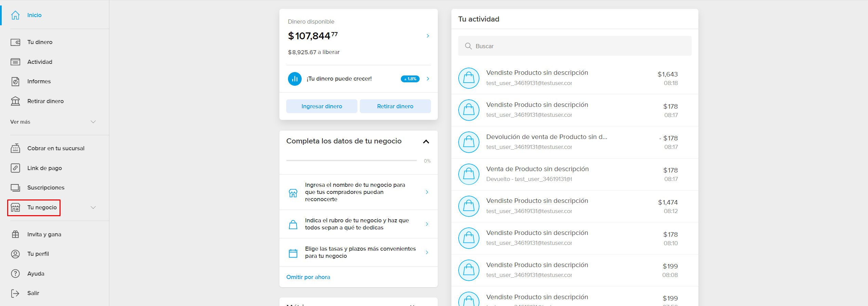The image size is (868, 306).
Task: Go to Suscripciones in the sidebar
Action: (45, 187)
